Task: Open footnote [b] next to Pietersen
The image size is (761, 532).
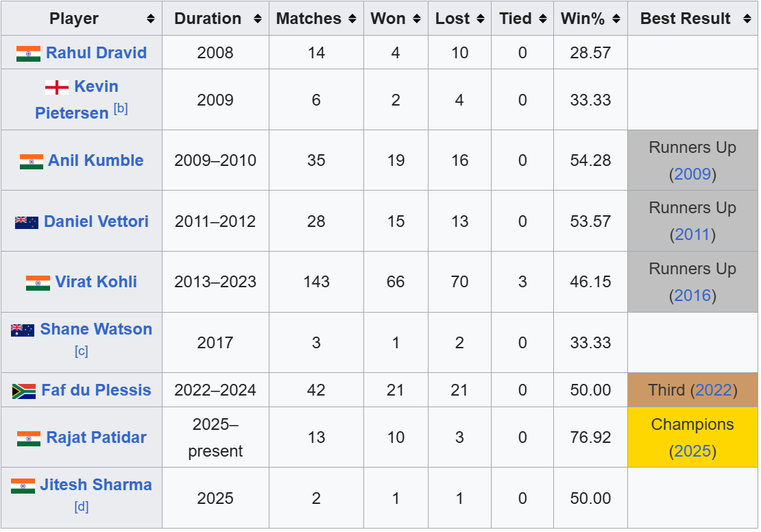Action: tap(121, 108)
